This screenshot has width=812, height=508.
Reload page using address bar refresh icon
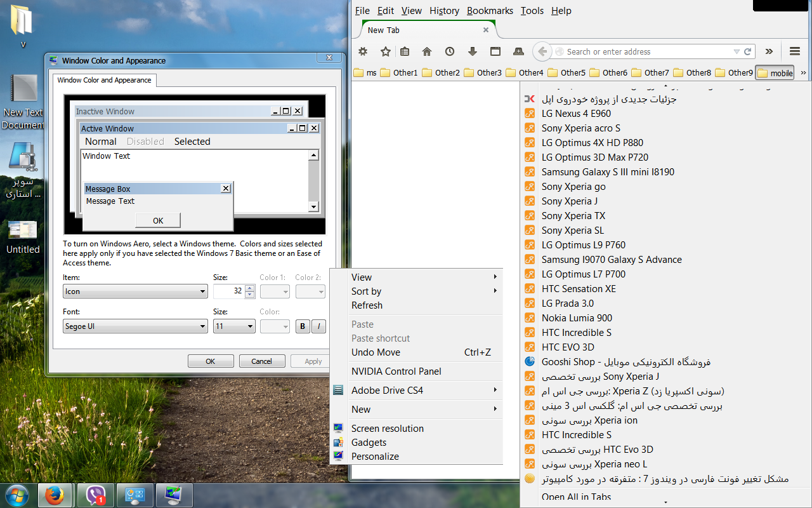pyautogui.click(x=748, y=52)
